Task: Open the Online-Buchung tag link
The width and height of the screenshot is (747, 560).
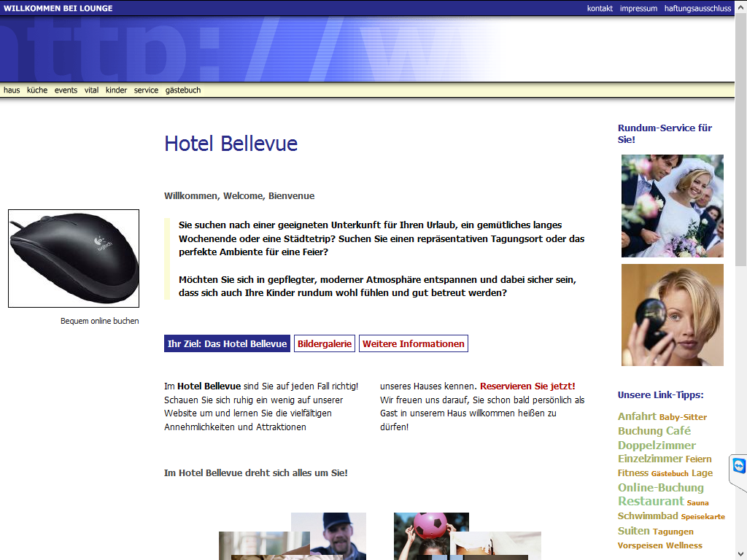Action: click(661, 488)
